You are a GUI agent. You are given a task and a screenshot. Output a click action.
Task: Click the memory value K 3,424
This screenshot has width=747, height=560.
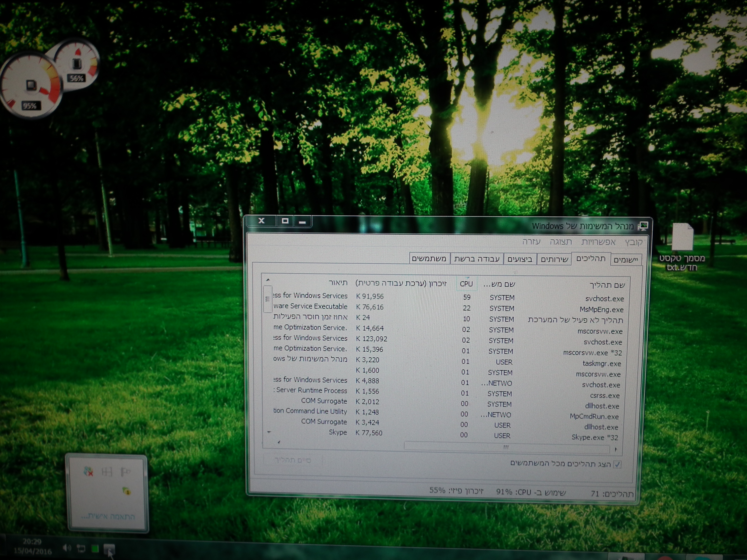click(367, 422)
